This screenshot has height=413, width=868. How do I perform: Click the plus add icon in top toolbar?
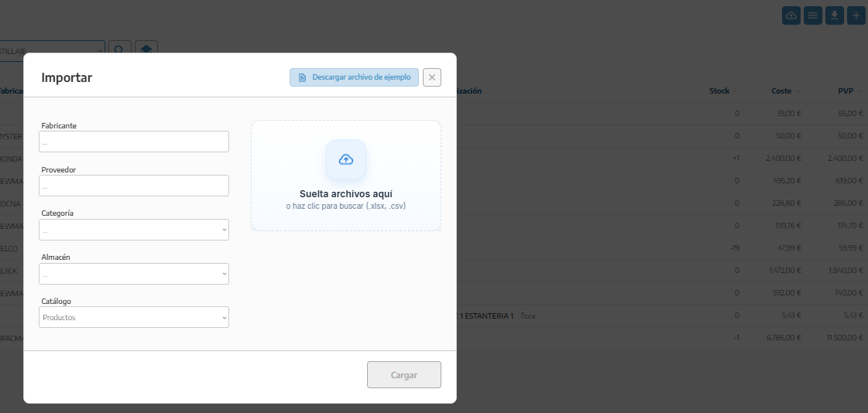[x=856, y=15]
